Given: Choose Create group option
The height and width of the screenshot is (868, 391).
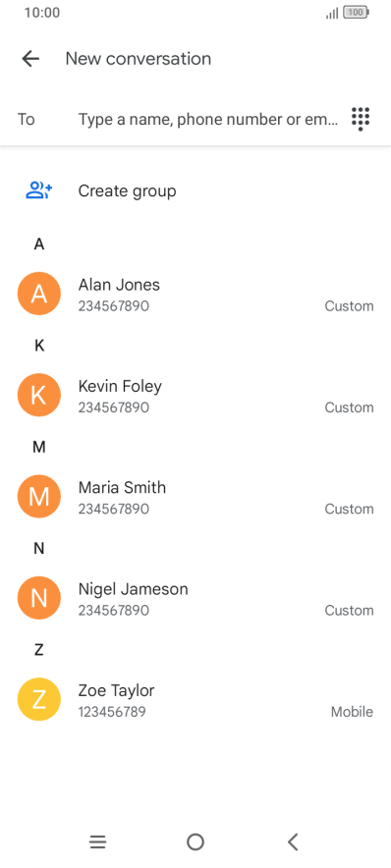Looking at the screenshot, I should 195,191.
